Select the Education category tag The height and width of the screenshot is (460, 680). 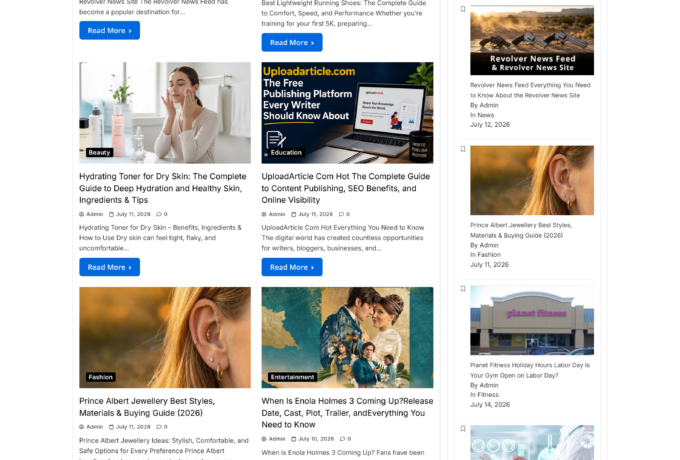(x=286, y=153)
